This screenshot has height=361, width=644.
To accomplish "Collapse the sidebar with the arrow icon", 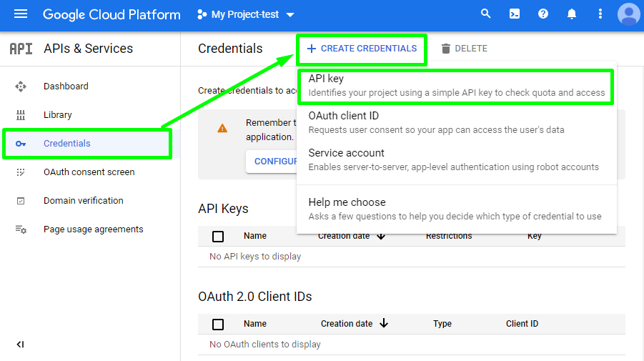I will tap(20, 344).
